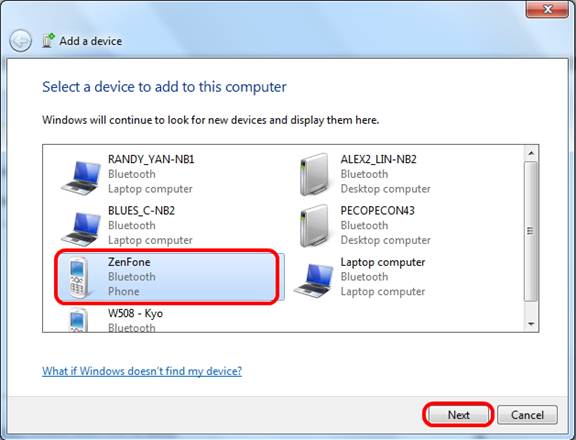This screenshot has height=440, width=576.
Task: Click the Cancel button
Action: [x=527, y=415]
